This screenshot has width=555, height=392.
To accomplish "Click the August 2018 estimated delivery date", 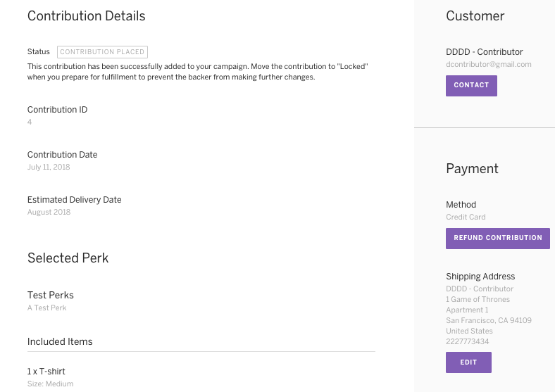I will click(49, 212).
